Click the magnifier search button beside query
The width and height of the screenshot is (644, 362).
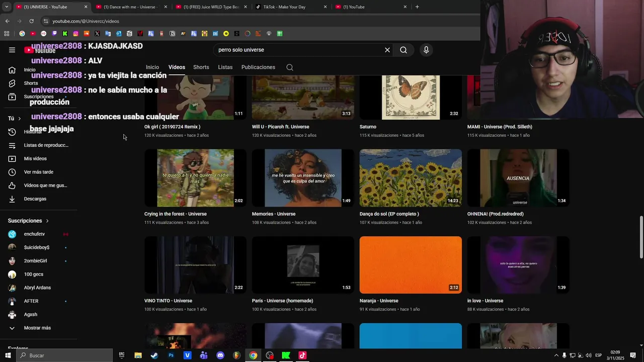404,50
